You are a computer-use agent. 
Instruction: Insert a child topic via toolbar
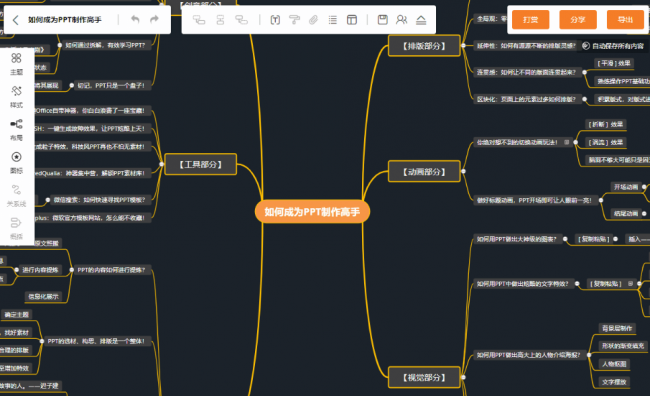tap(199, 20)
